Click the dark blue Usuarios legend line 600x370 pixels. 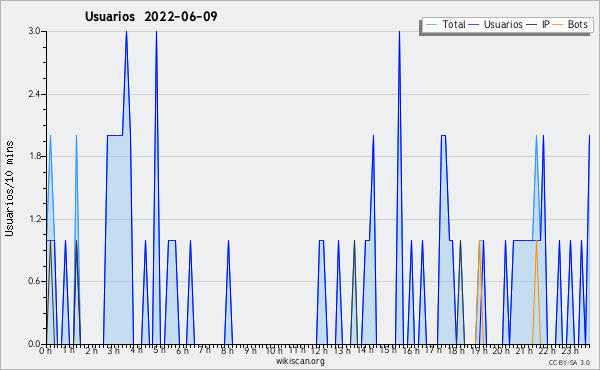click(x=474, y=25)
